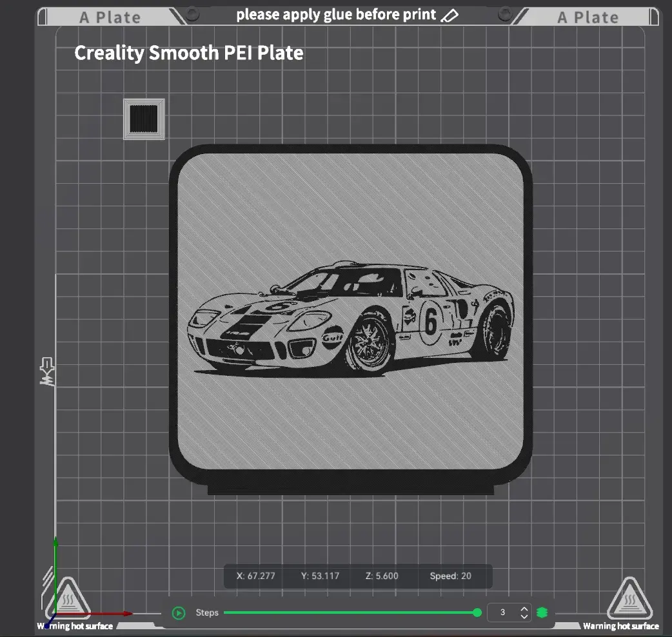Click the Y: 53.117 coordinate readout

pyautogui.click(x=320, y=576)
